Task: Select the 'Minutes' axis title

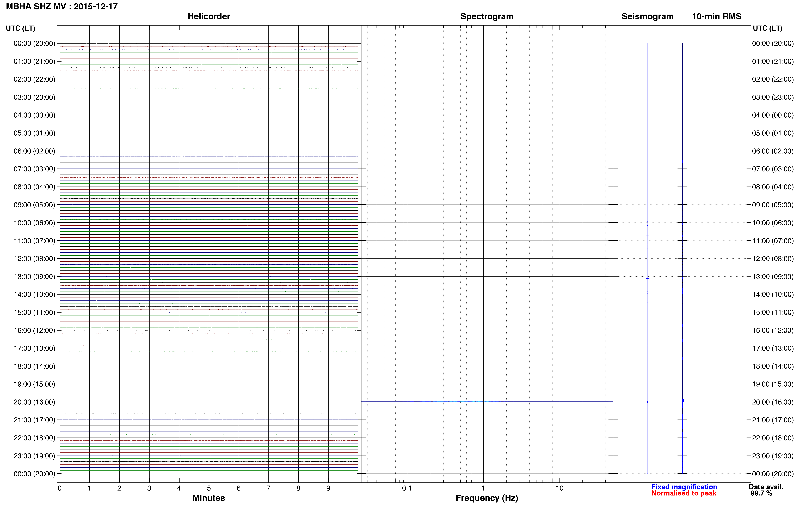Action: (x=209, y=498)
